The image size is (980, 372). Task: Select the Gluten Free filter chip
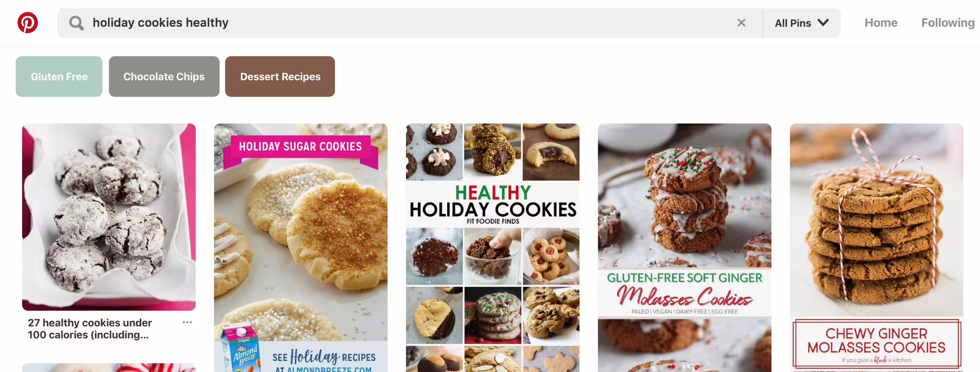pos(59,77)
